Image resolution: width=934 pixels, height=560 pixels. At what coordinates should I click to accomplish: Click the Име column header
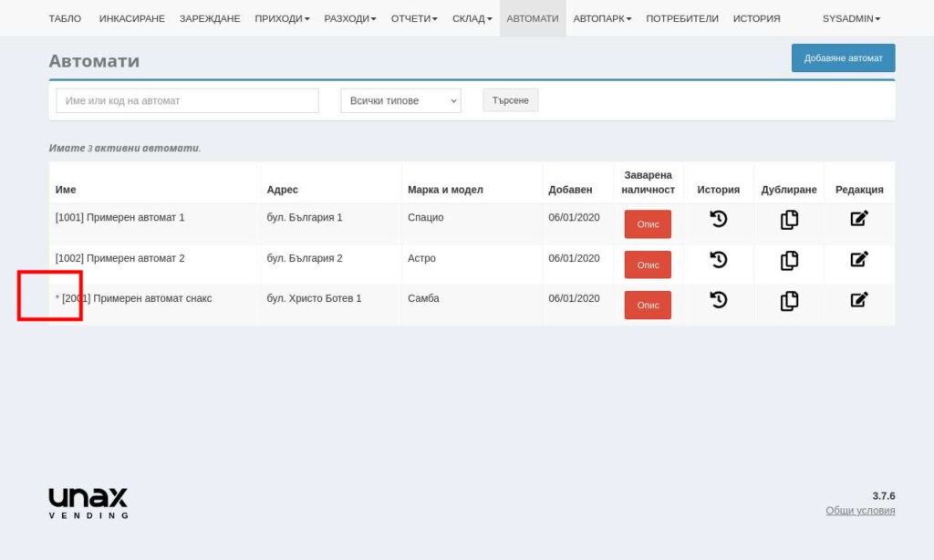[66, 190]
